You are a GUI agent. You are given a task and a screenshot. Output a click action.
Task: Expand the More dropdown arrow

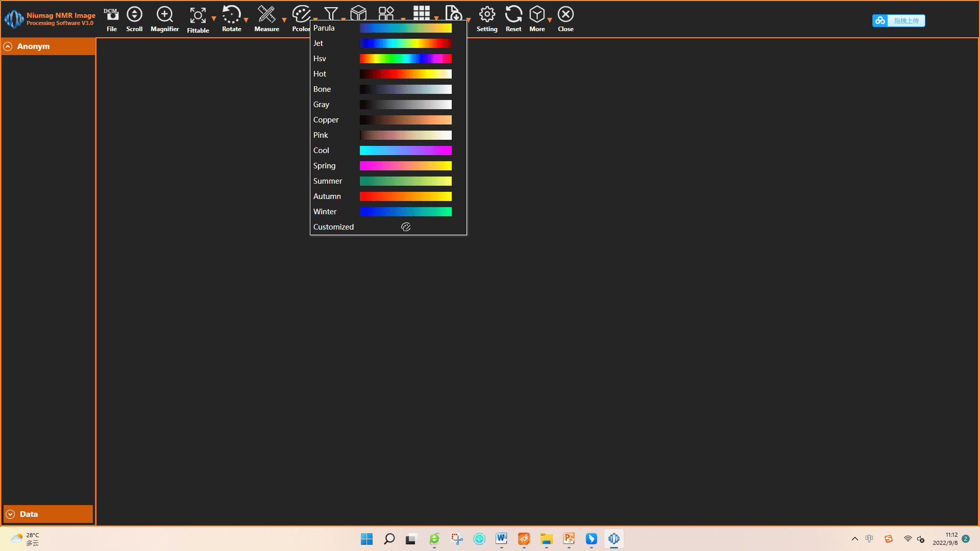550,20
